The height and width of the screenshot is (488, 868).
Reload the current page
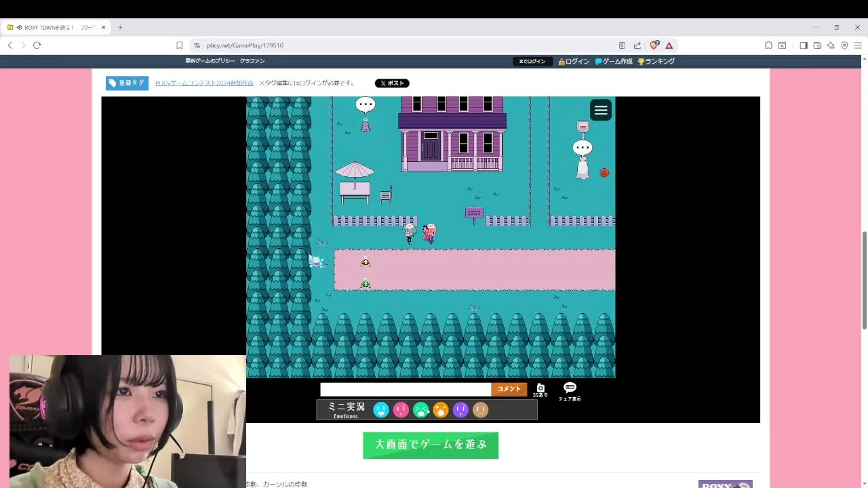point(37,45)
